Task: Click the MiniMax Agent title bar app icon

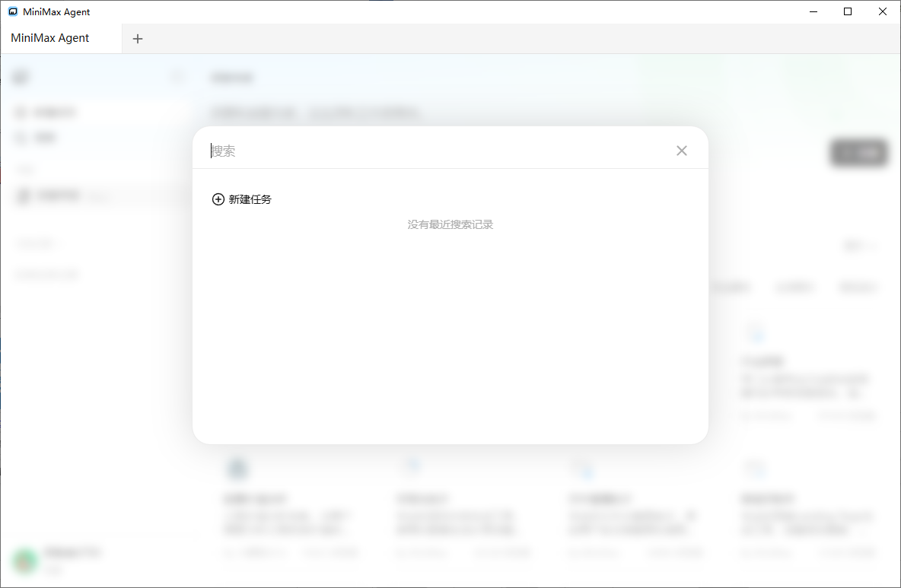Action: (x=12, y=11)
